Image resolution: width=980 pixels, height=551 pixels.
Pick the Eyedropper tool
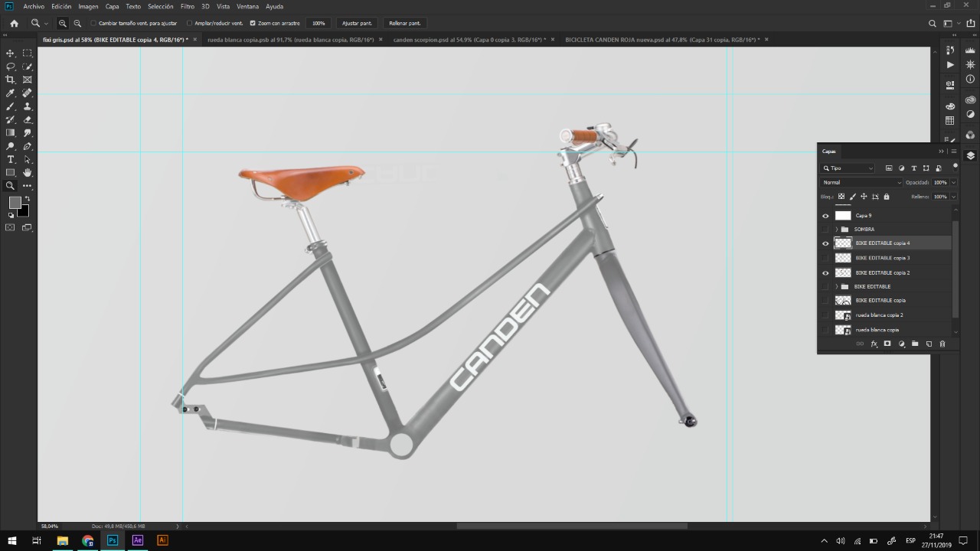coord(10,93)
